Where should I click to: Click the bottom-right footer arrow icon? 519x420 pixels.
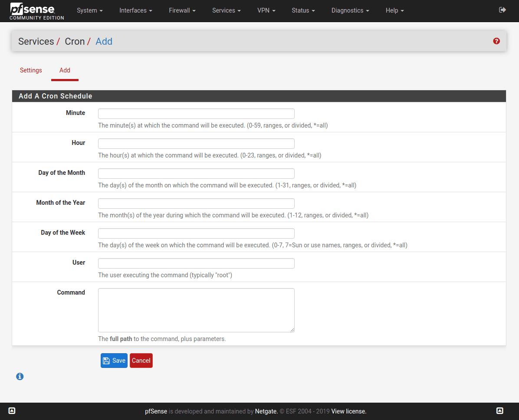(x=500, y=411)
